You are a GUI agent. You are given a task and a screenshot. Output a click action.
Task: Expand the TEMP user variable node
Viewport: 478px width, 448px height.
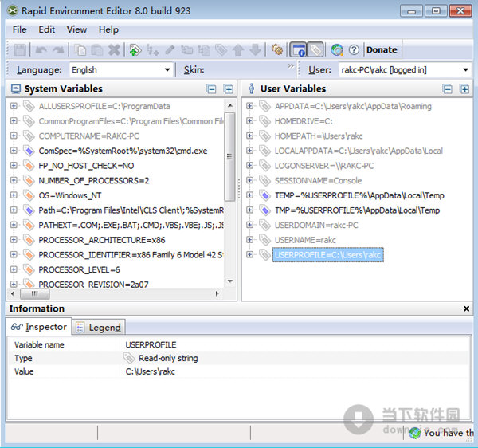249,195
